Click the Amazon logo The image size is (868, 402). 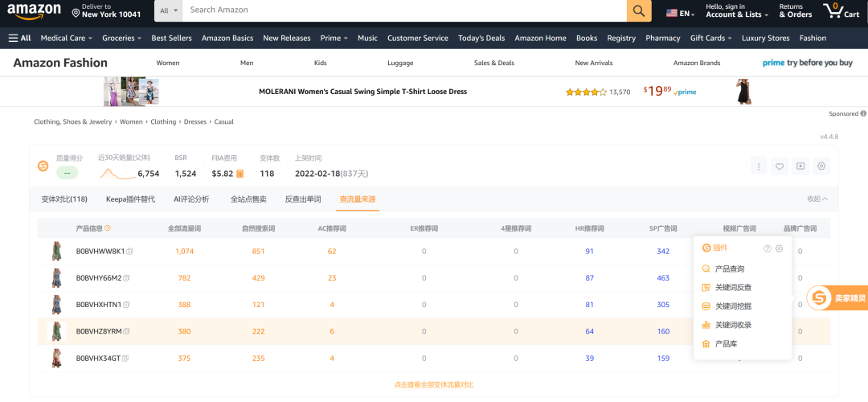[x=33, y=10]
